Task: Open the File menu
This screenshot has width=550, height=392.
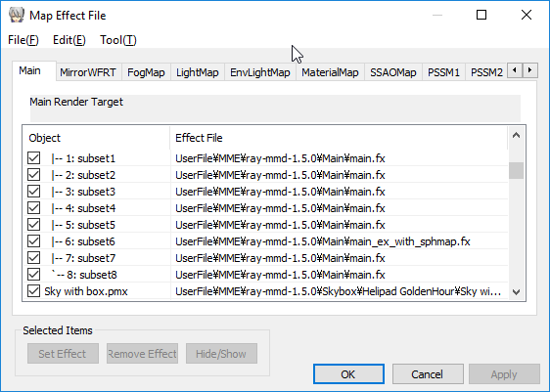Action: coord(23,40)
